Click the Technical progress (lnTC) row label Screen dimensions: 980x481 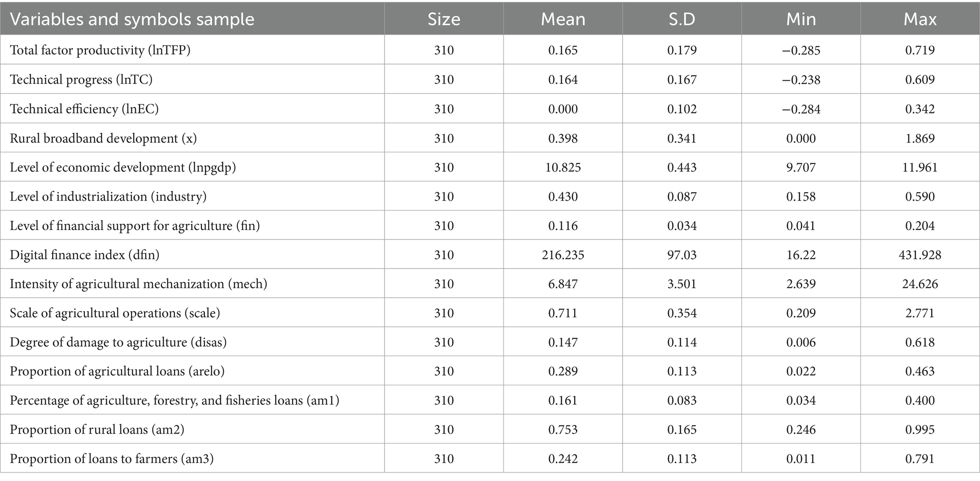[81, 80]
